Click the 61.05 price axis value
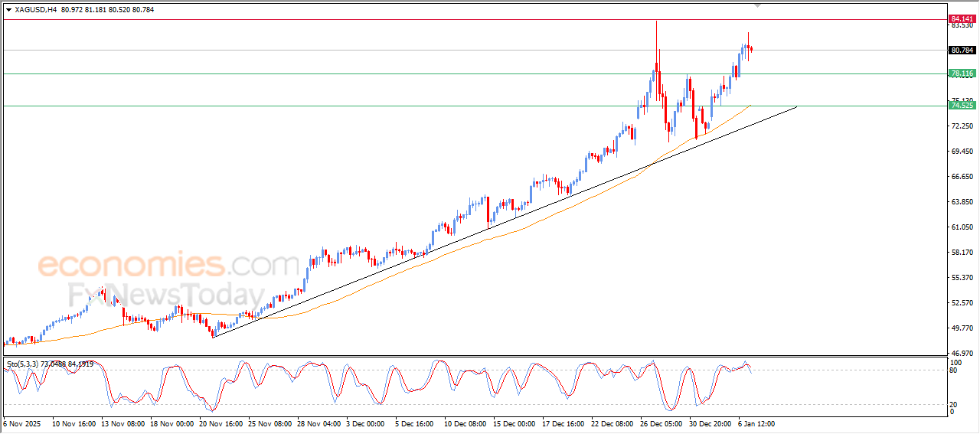This screenshot has width=980, height=434. click(962, 227)
